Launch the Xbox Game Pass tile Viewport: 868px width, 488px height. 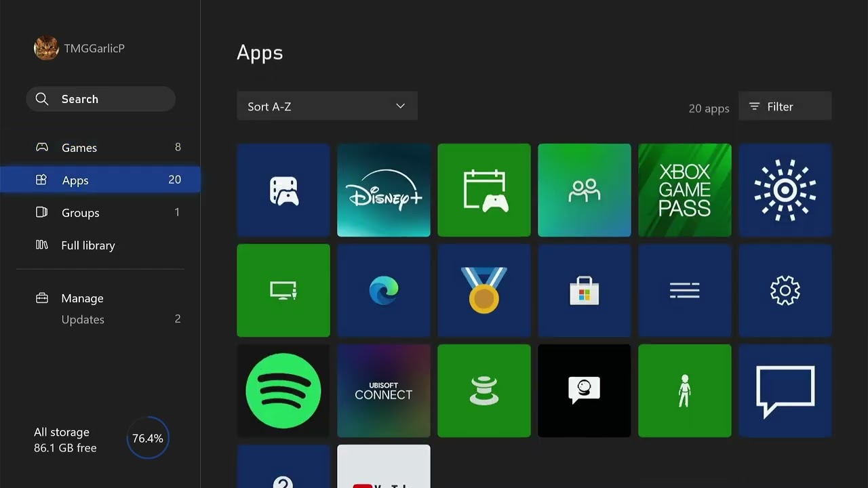click(x=685, y=190)
